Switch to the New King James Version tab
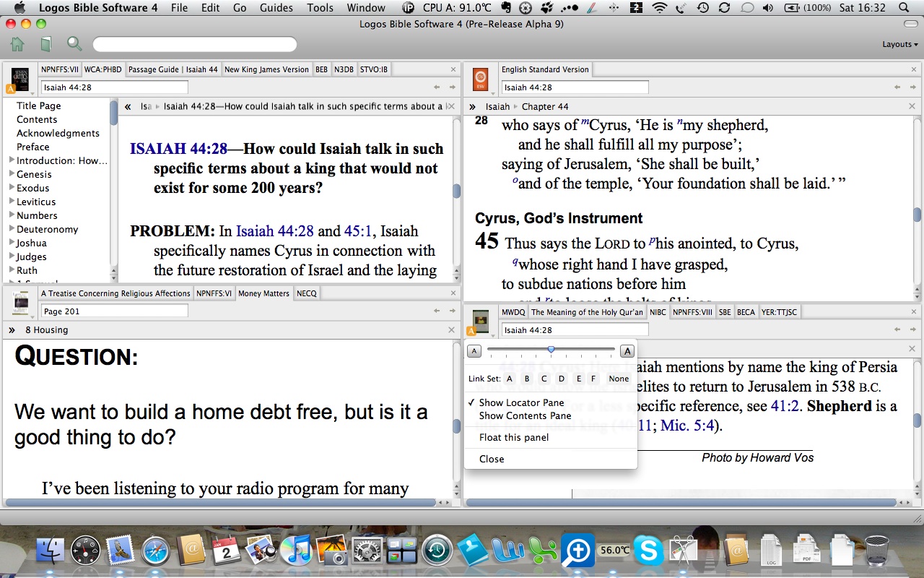 266,69
